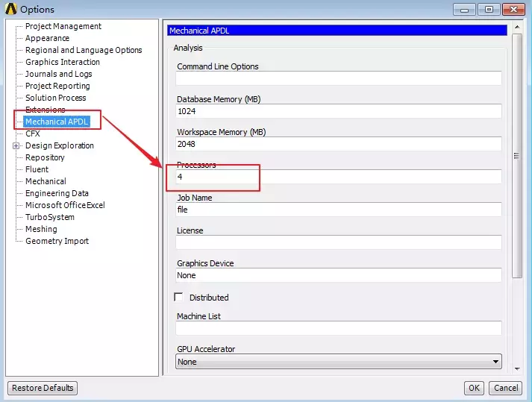Click the Mechanical APDL blue header

tap(337, 31)
